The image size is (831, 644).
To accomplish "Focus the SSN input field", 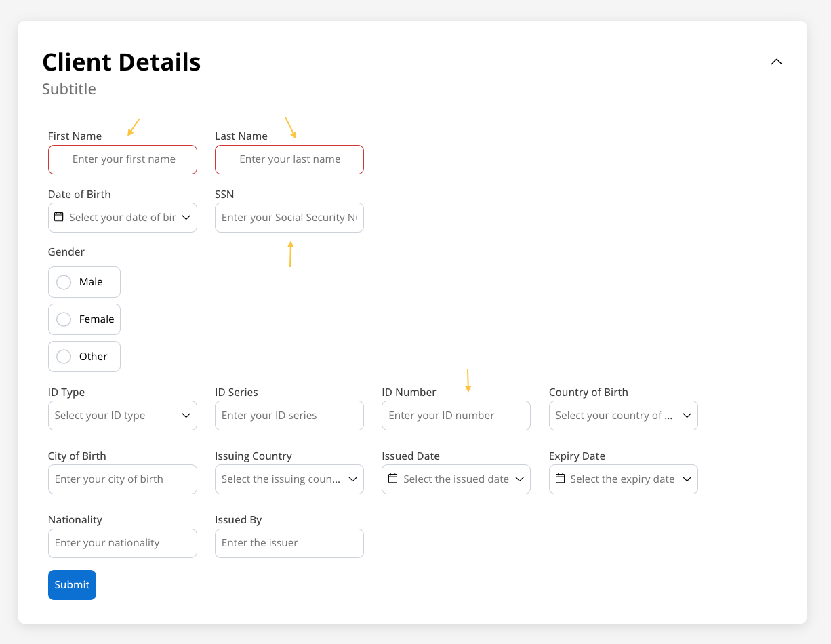I will tap(289, 218).
